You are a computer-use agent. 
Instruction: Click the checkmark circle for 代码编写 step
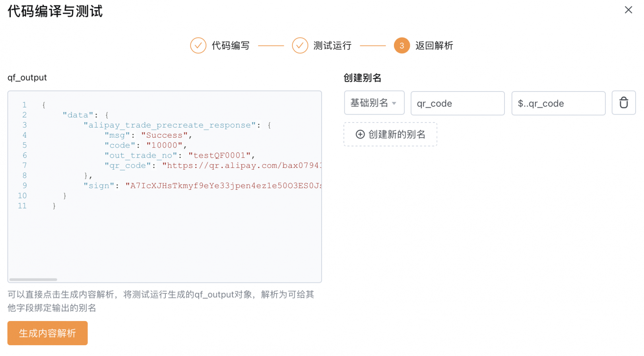[x=198, y=46]
